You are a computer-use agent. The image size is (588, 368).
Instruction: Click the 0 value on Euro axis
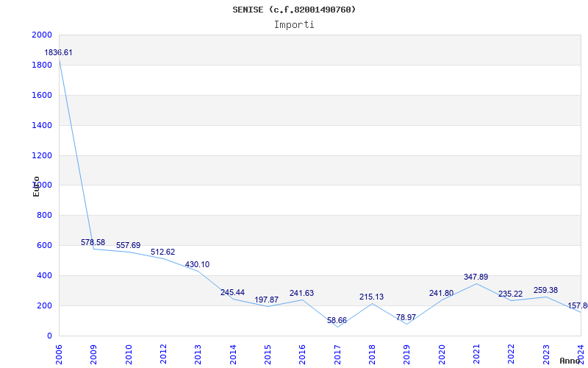pos(49,336)
